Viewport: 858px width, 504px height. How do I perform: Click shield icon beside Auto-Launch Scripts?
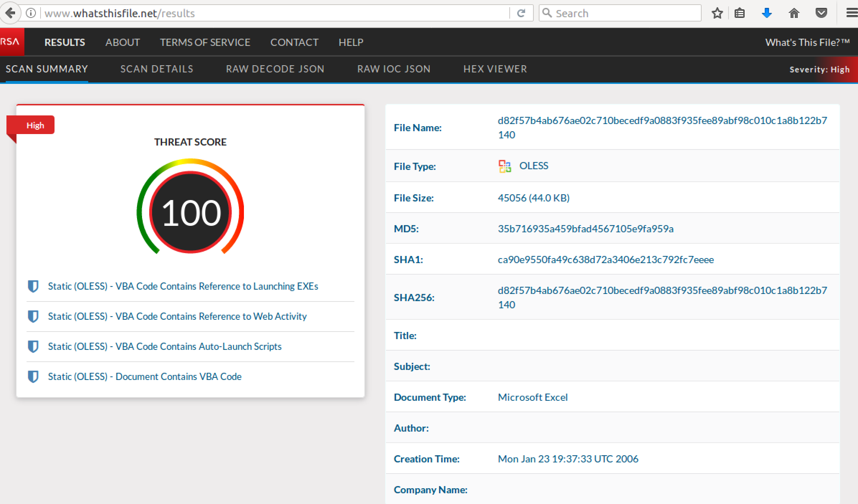[33, 346]
